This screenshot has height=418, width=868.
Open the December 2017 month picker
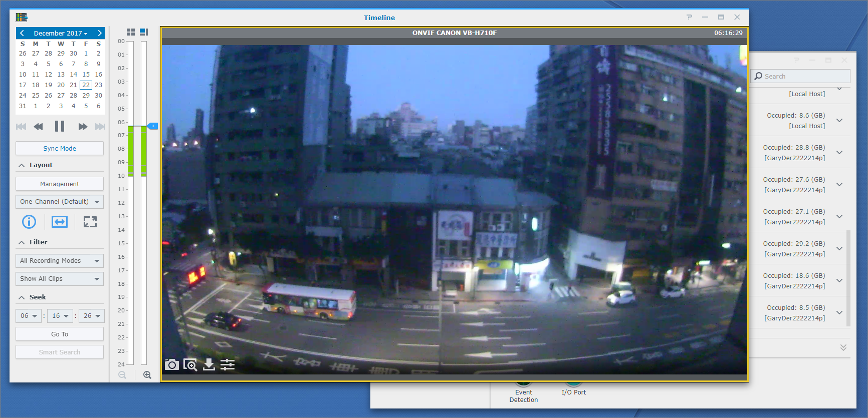point(60,33)
